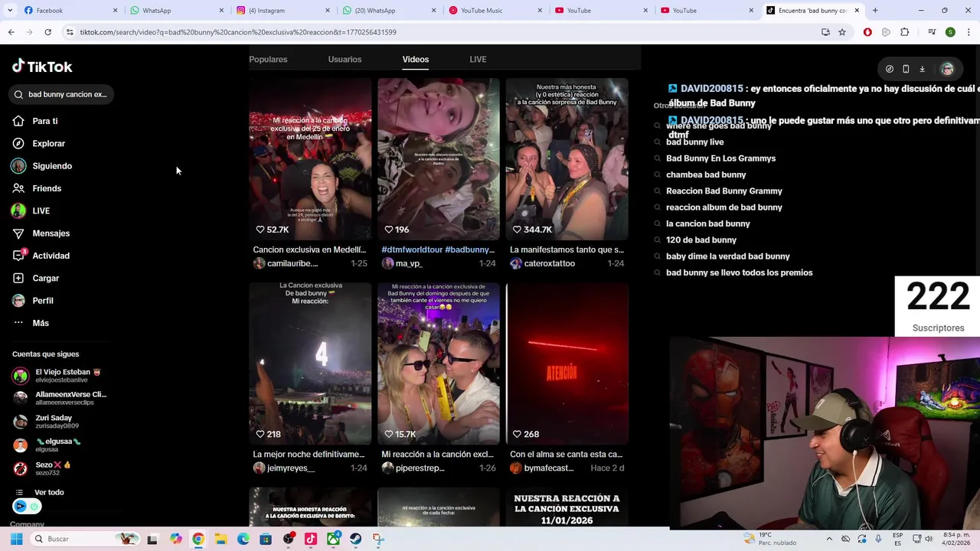The width and height of the screenshot is (980, 551).
Task: Open Microsoft Edge from the taskbar
Action: (x=243, y=539)
